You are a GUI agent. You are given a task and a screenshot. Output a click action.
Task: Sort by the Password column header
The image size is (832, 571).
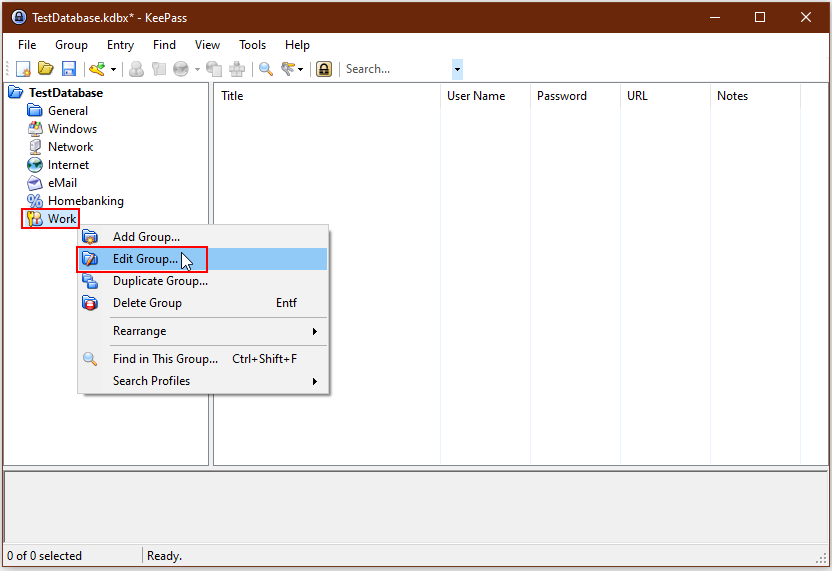(x=575, y=96)
